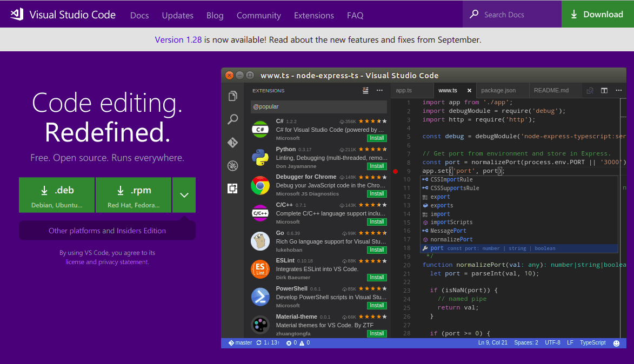Screen dimensions: 634x364
Task: Expand the download options chevron dropdown
Action: [184, 195]
